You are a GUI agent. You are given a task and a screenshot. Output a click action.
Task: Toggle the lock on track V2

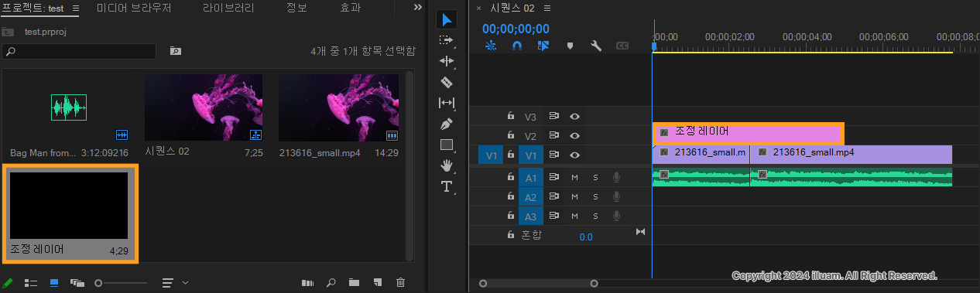pyautogui.click(x=510, y=135)
